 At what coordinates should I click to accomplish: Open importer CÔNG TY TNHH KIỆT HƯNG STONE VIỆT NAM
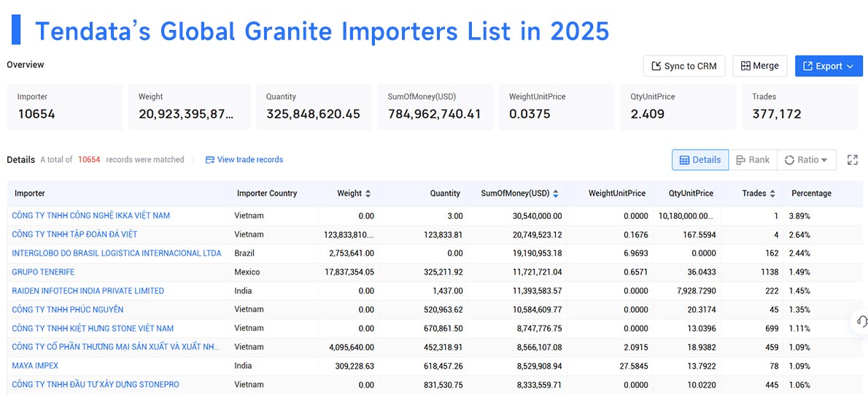point(93,328)
